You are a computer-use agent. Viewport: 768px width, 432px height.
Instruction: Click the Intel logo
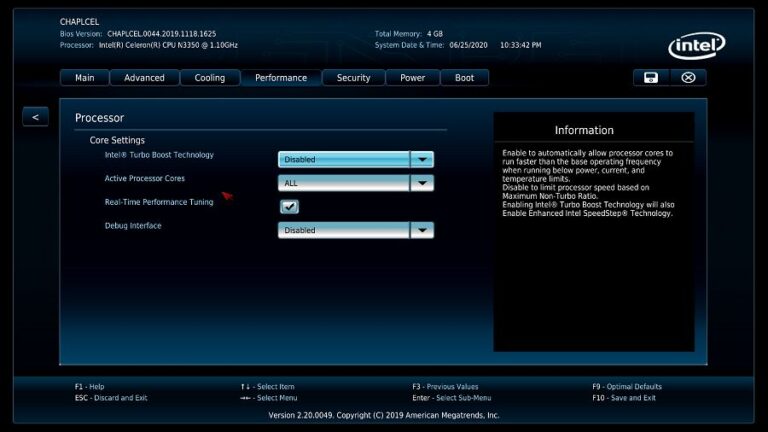(x=696, y=46)
